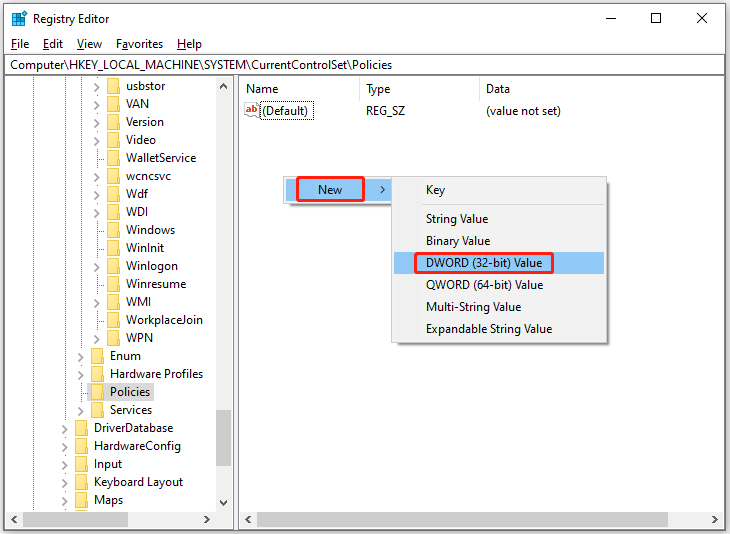Screen dimensions: 730x534
Task: Click the WalletService folder icon
Action: tap(114, 158)
